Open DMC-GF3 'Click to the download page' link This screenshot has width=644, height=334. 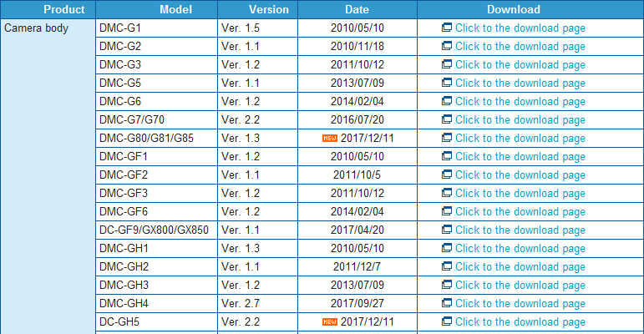(x=520, y=193)
